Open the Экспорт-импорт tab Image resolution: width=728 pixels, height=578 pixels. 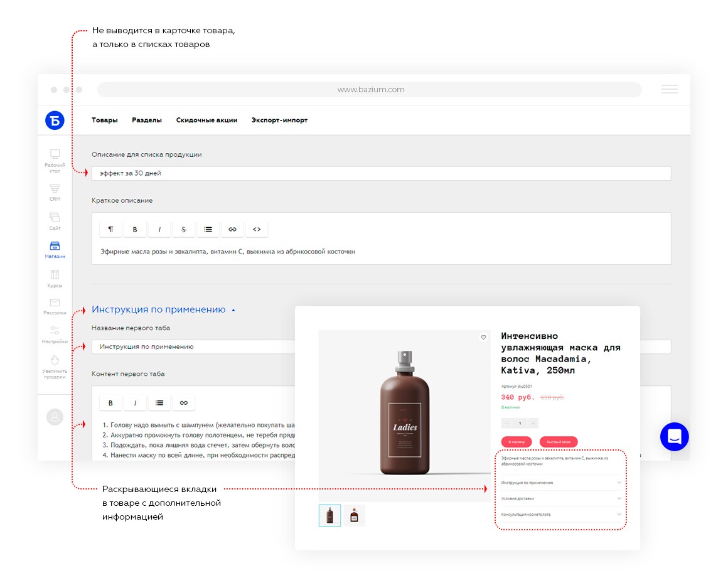279,120
